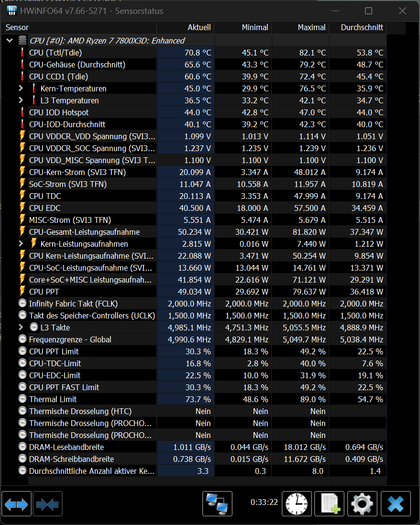Open the network remote monitoring icon
420x525 pixels.
(x=217, y=504)
